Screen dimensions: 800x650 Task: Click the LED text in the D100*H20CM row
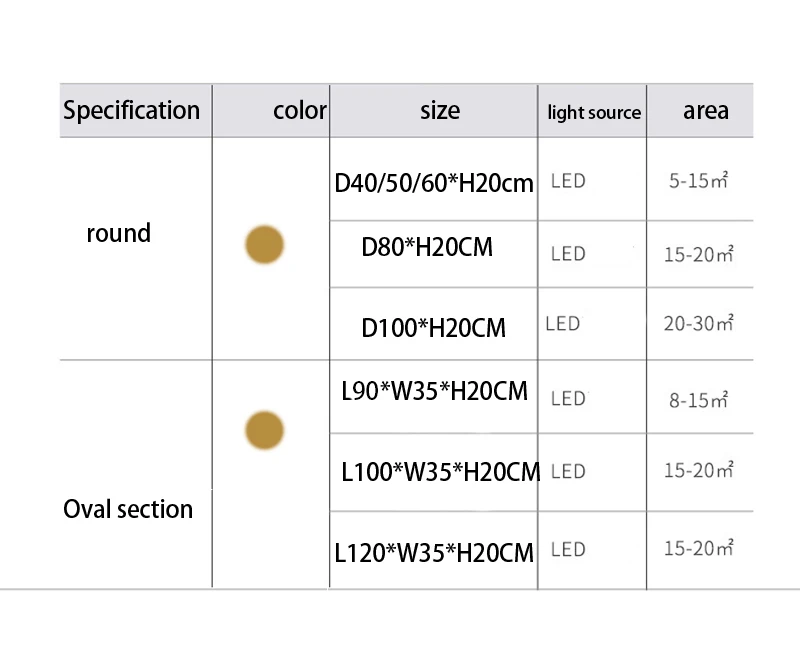pos(563,324)
